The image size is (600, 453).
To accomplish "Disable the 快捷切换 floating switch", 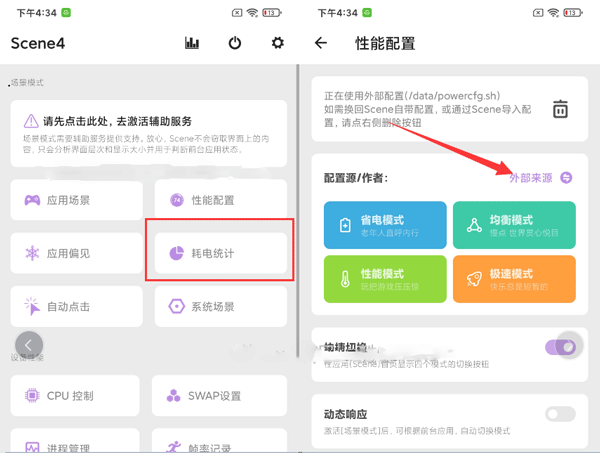I will 560,347.
